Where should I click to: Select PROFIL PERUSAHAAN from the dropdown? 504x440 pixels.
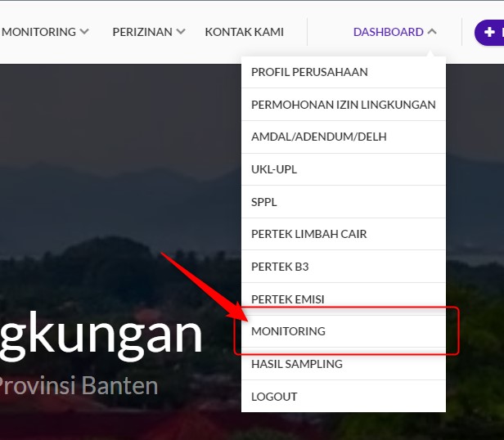coord(309,72)
